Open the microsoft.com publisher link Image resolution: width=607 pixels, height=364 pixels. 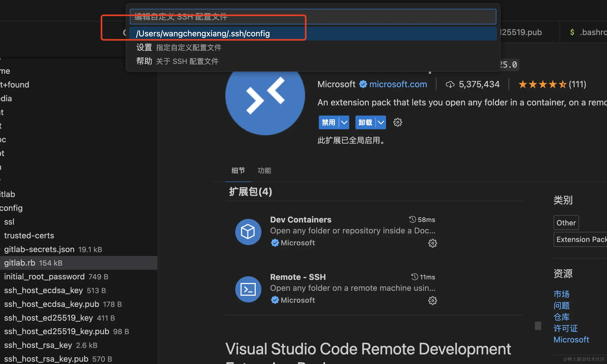[398, 84]
